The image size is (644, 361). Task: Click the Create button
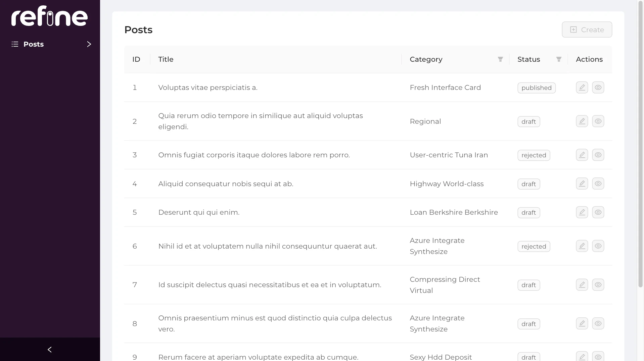[587, 30]
